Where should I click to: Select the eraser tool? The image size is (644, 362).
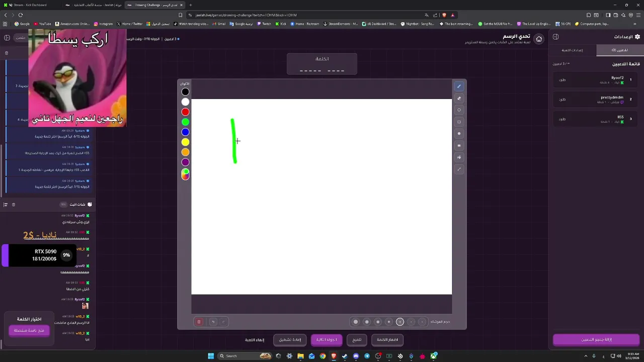point(459,99)
